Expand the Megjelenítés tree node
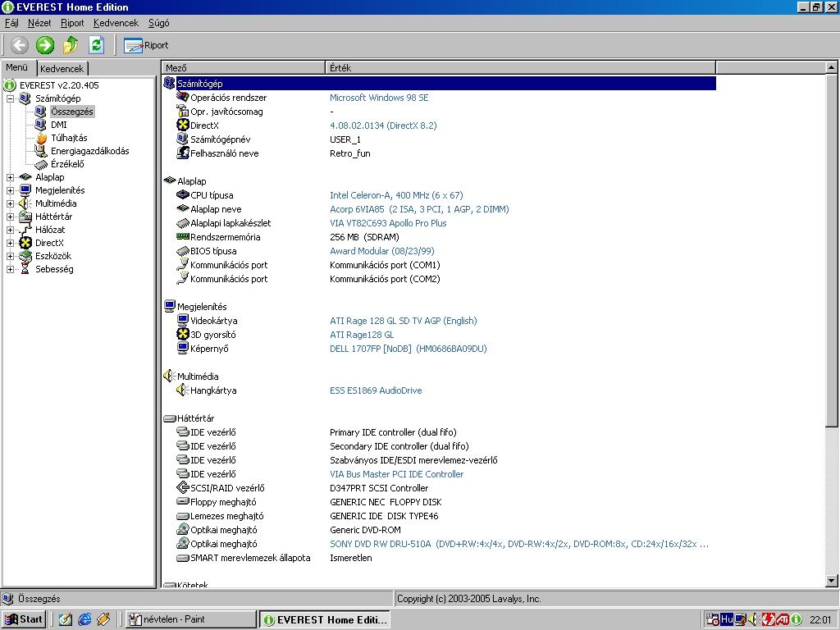Image resolution: width=840 pixels, height=630 pixels. (10, 190)
